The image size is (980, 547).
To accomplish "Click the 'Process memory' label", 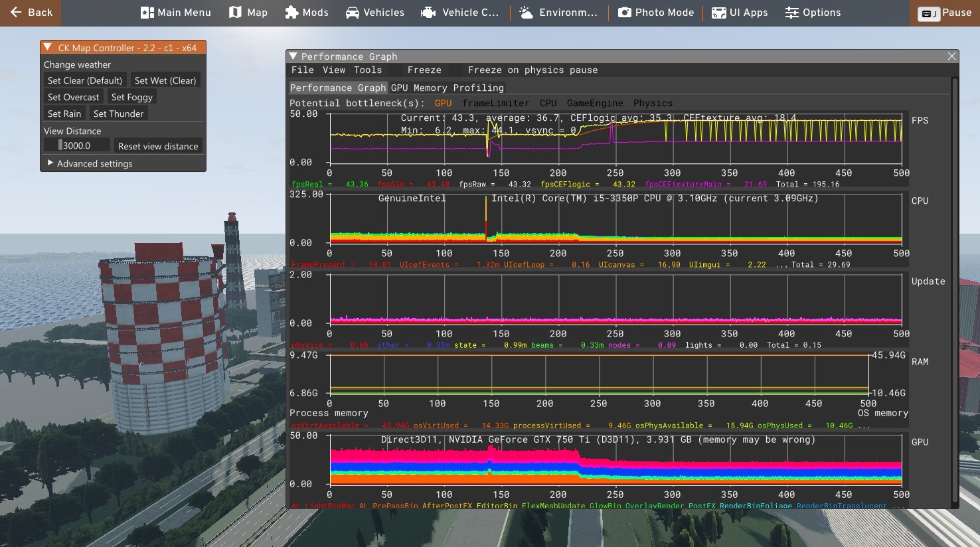I will [329, 413].
